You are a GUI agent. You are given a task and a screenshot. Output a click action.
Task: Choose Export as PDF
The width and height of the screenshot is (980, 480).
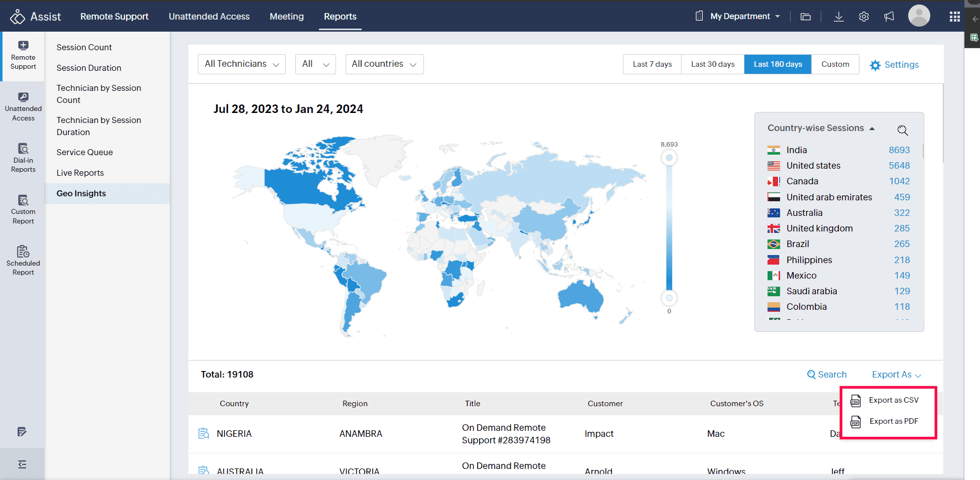coord(893,421)
